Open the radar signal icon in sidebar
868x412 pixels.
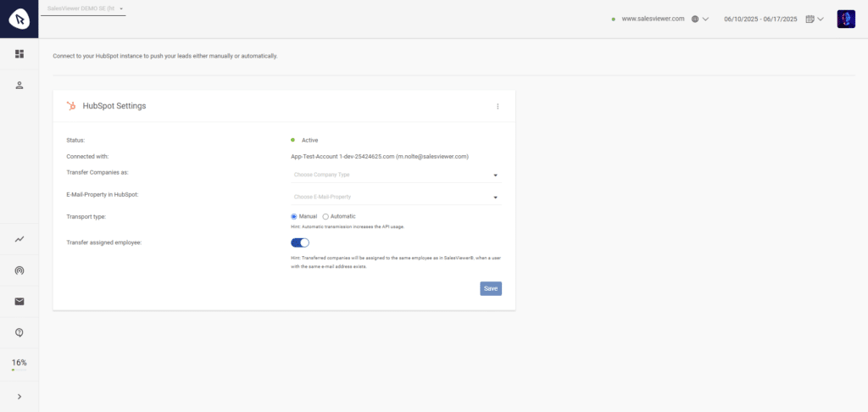click(19, 270)
